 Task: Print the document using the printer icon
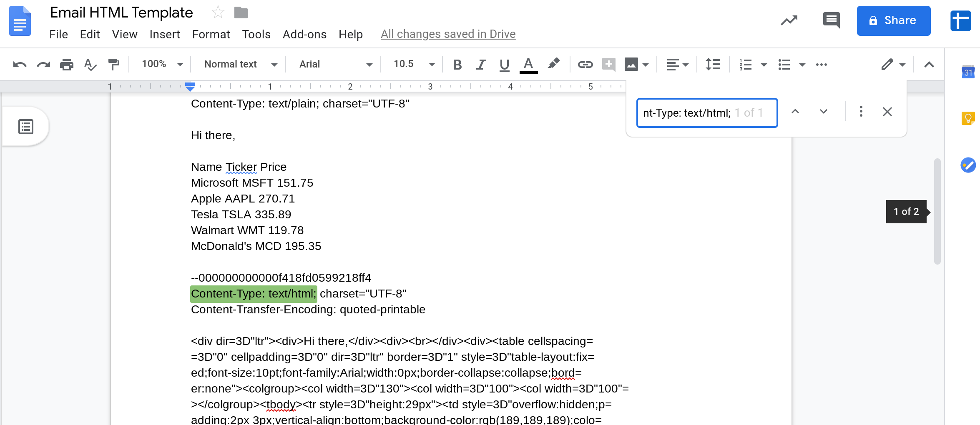coord(67,65)
